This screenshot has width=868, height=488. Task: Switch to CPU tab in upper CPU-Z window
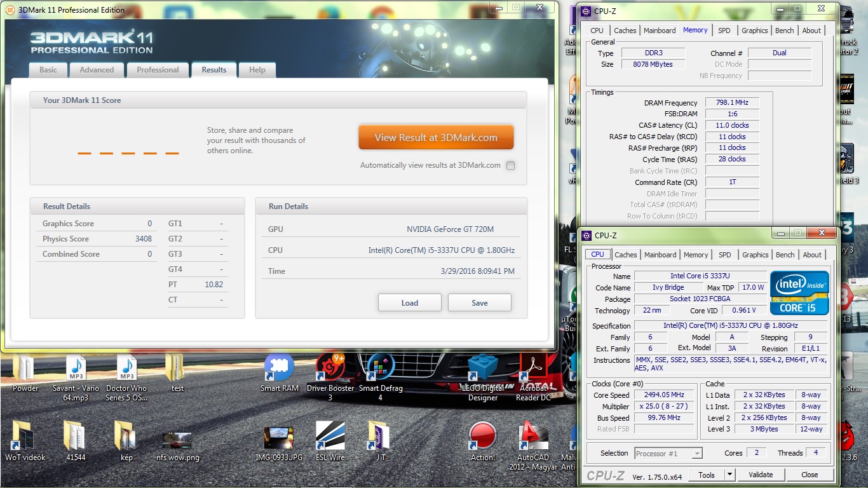coord(597,30)
